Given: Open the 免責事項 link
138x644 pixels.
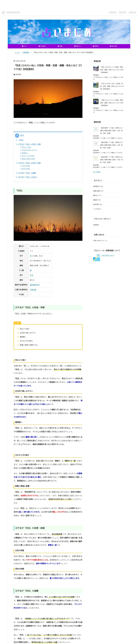Looking at the screenshot, I should pos(96,225).
